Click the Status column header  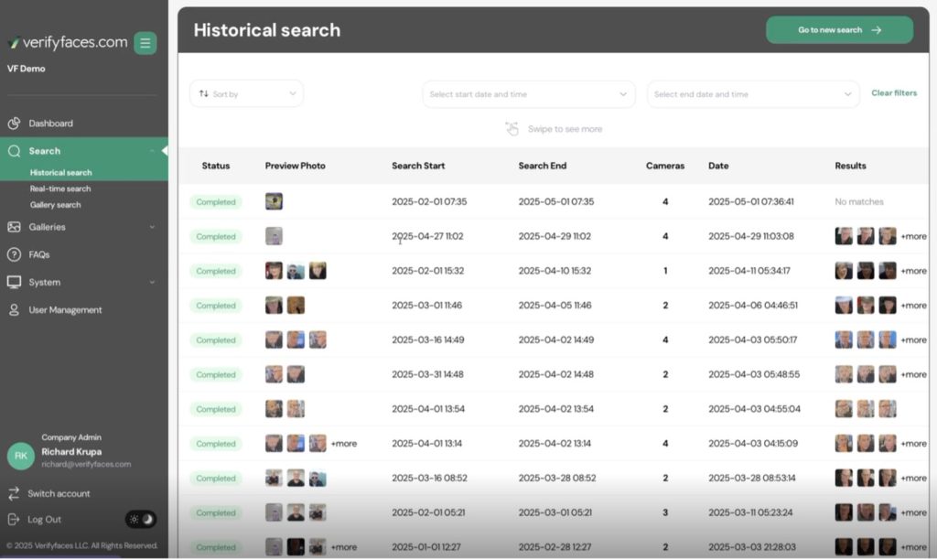pyautogui.click(x=216, y=167)
